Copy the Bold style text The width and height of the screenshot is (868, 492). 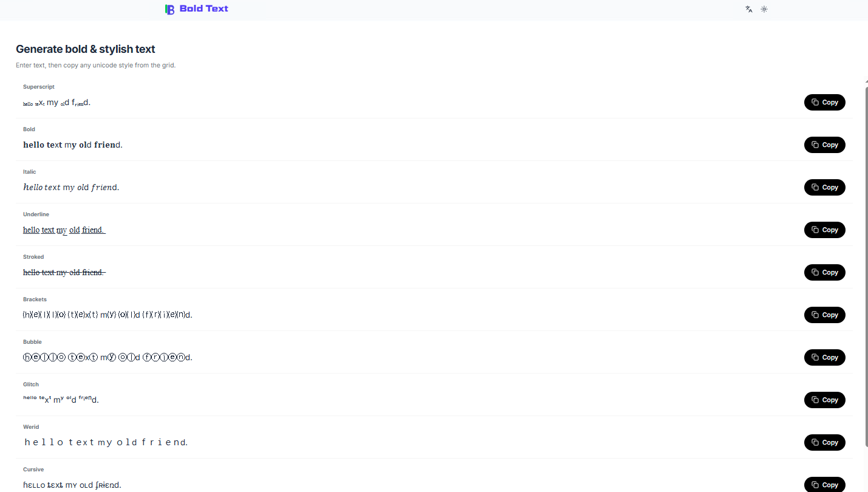click(x=824, y=145)
